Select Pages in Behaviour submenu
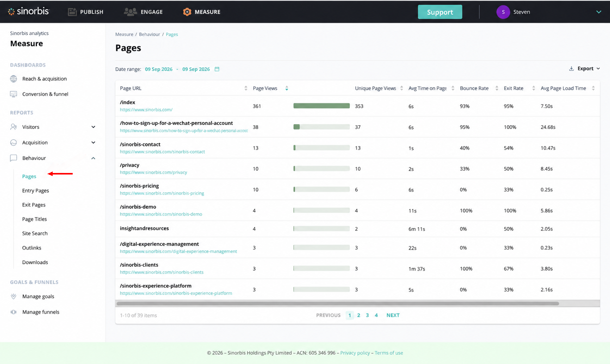Viewport: 610px width, 364px height. tap(29, 176)
